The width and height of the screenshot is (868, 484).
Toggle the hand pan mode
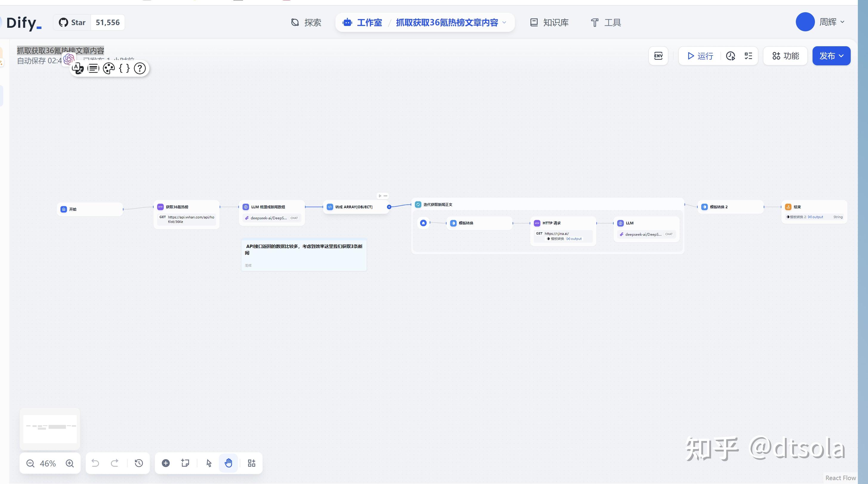(x=228, y=463)
